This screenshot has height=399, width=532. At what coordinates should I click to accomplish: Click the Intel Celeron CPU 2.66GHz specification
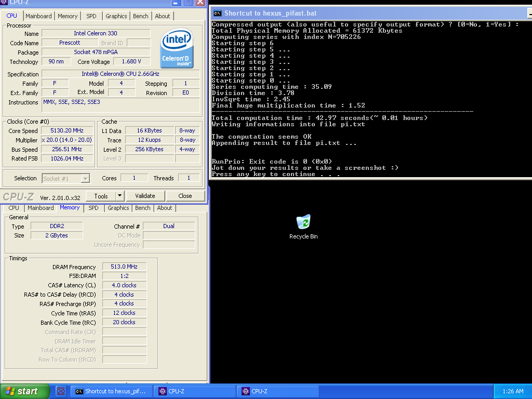click(121, 74)
